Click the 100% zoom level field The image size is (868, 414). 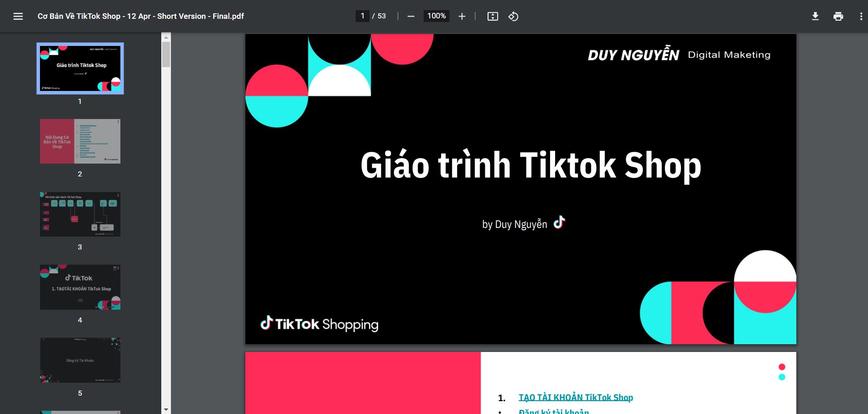coord(437,16)
